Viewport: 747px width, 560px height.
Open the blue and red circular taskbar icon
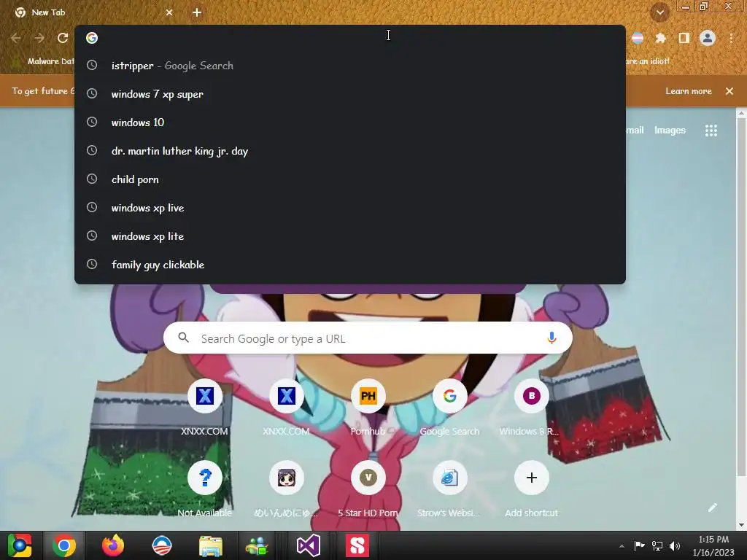point(161,545)
